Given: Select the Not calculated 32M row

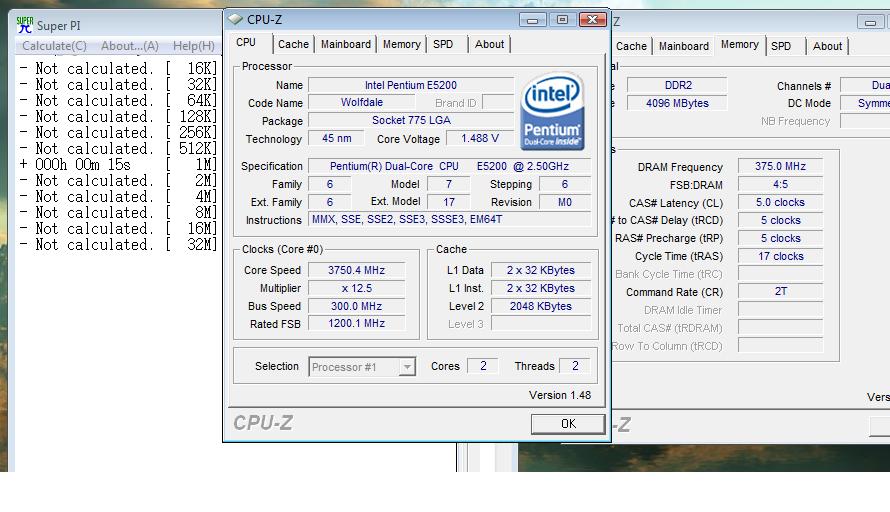Looking at the screenshot, I should [x=118, y=245].
